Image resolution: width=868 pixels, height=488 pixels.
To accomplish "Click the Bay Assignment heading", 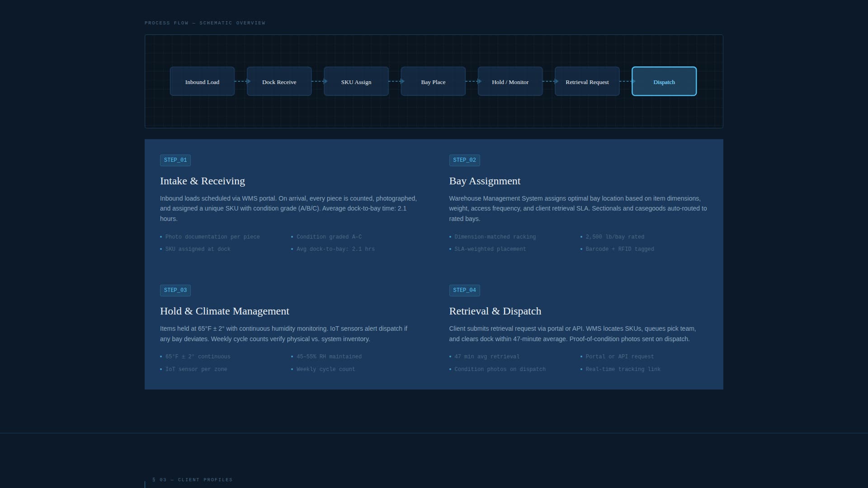I will (485, 181).
